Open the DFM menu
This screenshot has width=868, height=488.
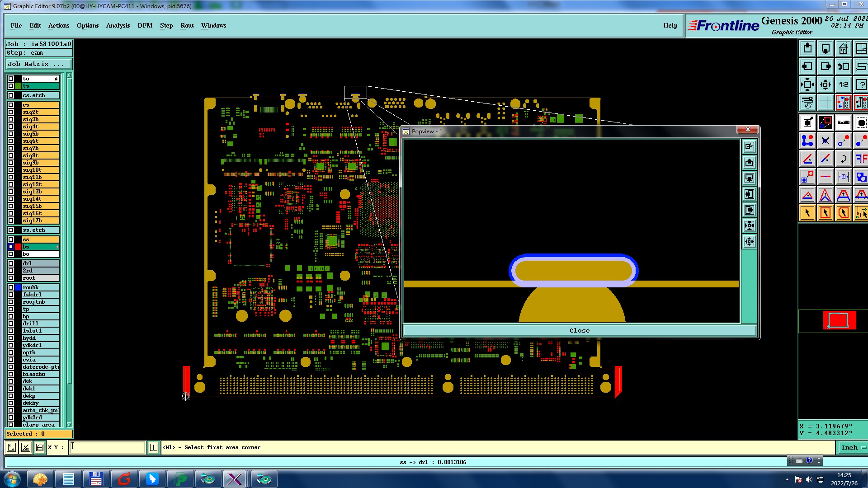pyautogui.click(x=145, y=25)
